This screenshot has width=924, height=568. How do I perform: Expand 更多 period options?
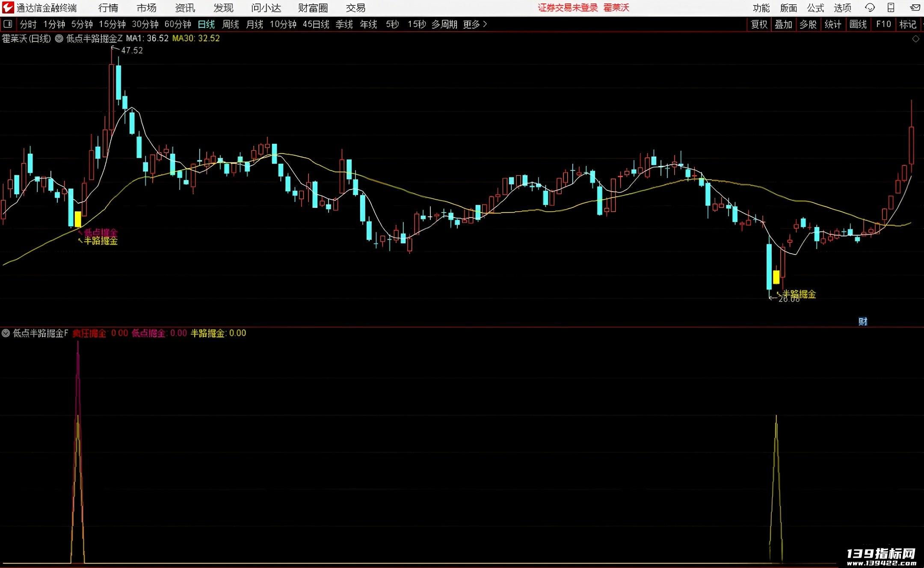[x=475, y=24]
